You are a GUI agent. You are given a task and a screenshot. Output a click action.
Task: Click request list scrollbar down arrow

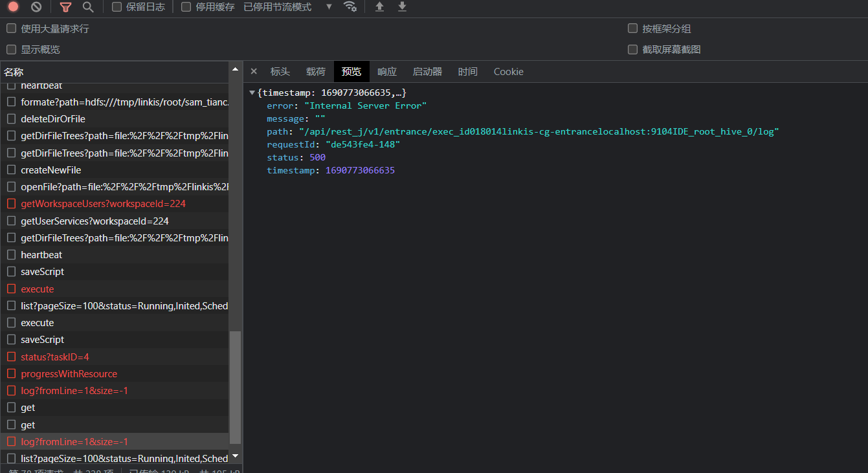click(236, 457)
